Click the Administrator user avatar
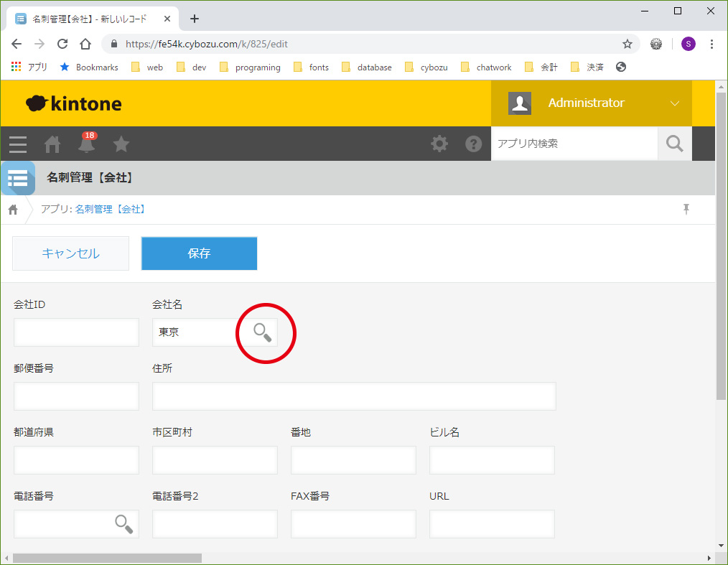The height and width of the screenshot is (565, 728). (520, 103)
